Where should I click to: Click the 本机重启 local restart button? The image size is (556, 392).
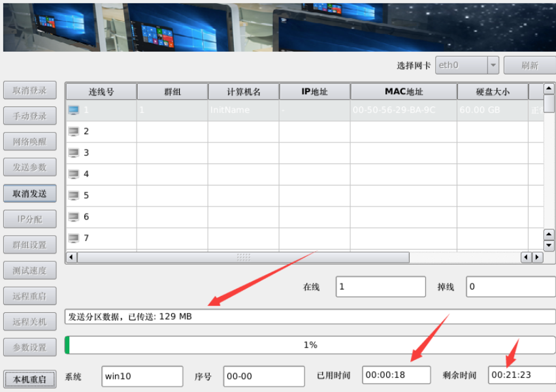tap(29, 379)
